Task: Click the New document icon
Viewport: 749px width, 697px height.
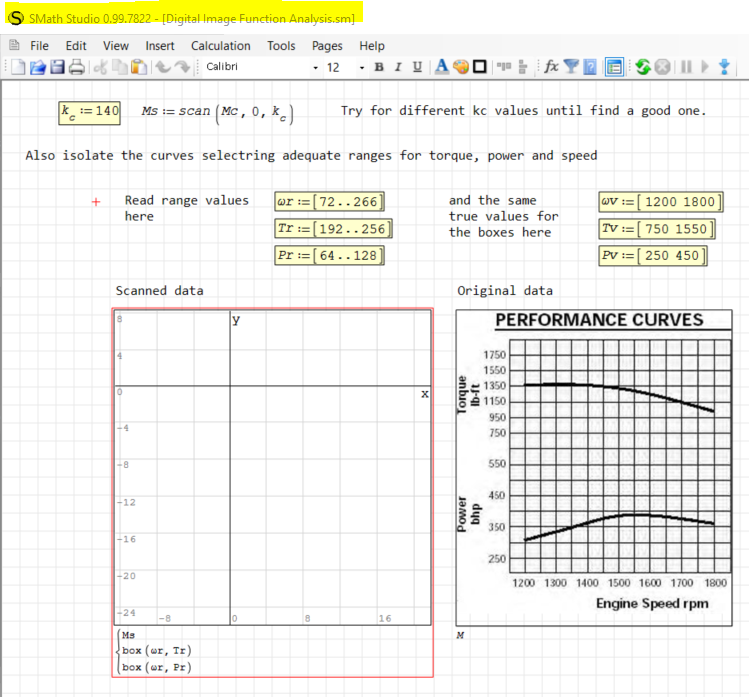Action: pos(16,67)
